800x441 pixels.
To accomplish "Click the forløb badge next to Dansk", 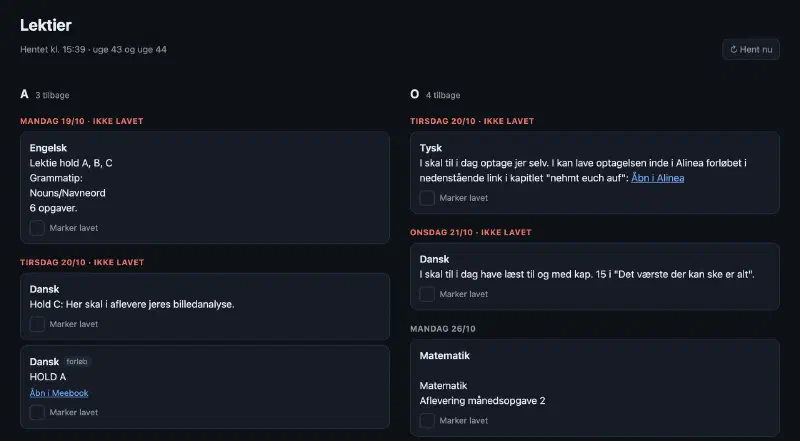I will 77,361.
